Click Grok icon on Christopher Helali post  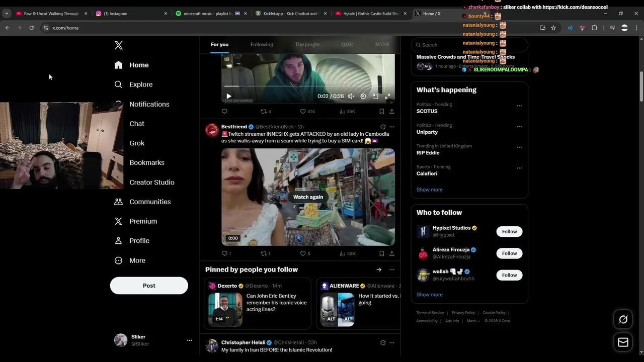pyautogui.click(x=382, y=343)
